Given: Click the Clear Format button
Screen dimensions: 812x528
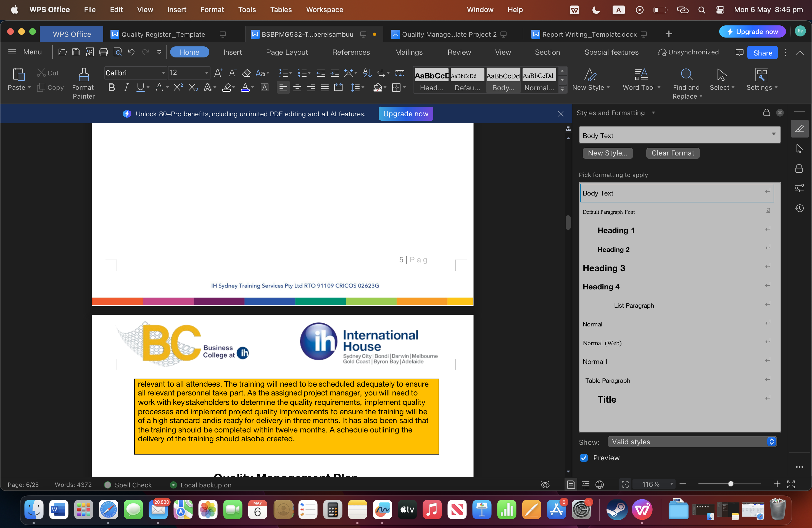Looking at the screenshot, I should (x=672, y=153).
